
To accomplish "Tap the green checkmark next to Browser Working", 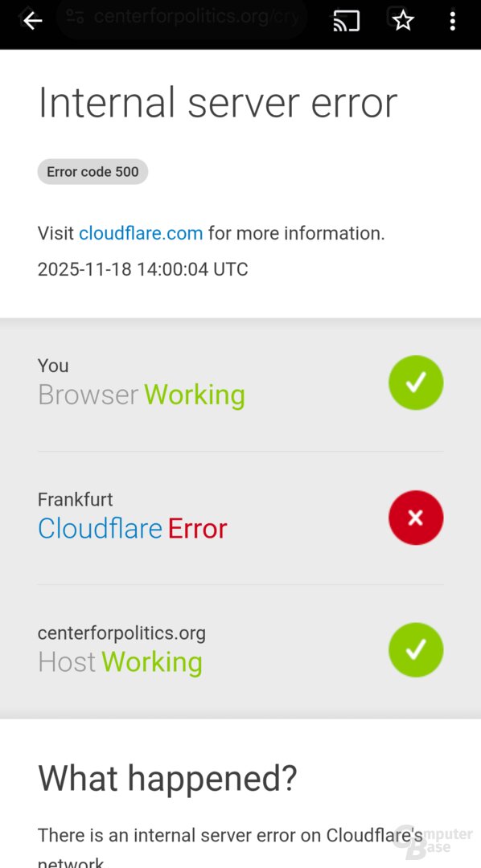I will pos(416,382).
